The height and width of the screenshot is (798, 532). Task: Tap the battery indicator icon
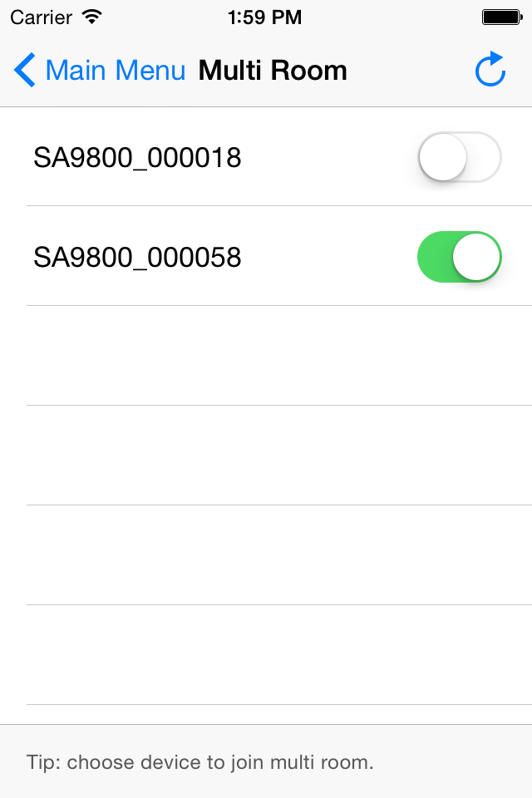pyautogui.click(x=502, y=17)
